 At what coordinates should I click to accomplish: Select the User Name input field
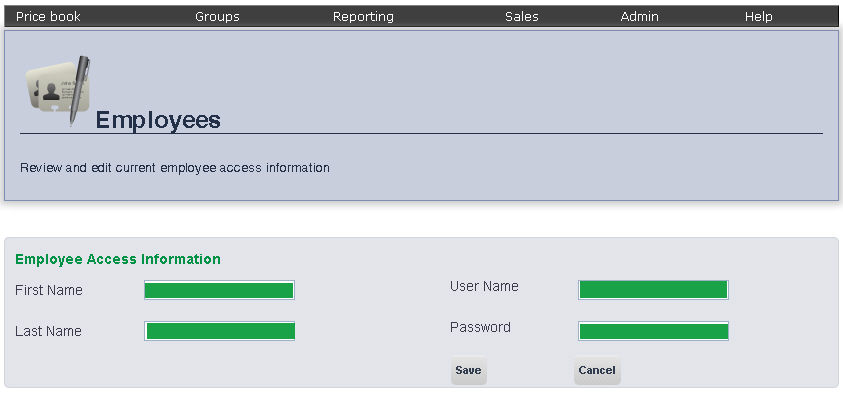point(653,290)
